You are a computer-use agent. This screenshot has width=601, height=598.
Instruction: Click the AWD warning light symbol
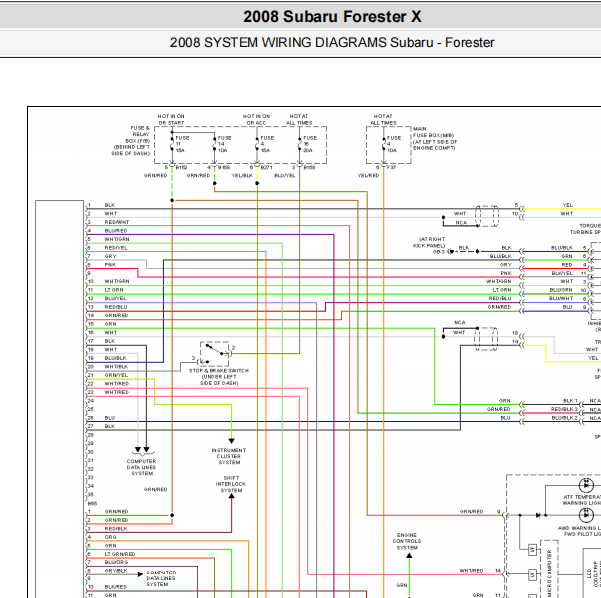(586, 515)
